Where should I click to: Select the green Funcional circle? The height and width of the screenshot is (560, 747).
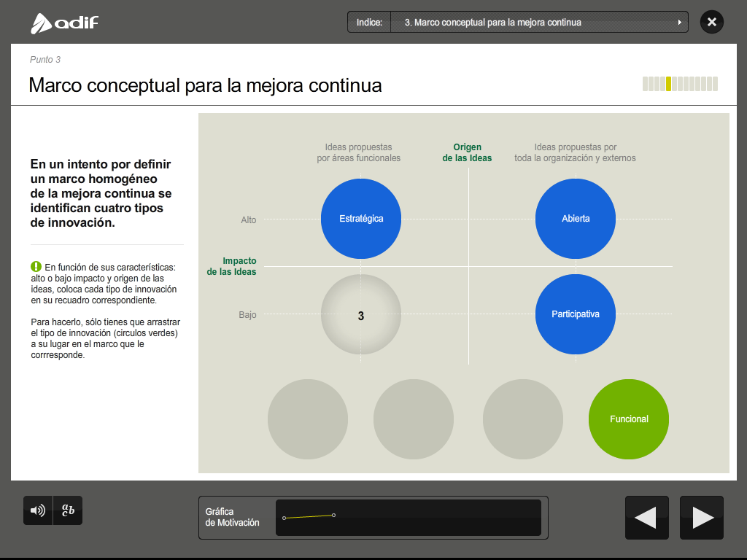(x=629, y=419)
